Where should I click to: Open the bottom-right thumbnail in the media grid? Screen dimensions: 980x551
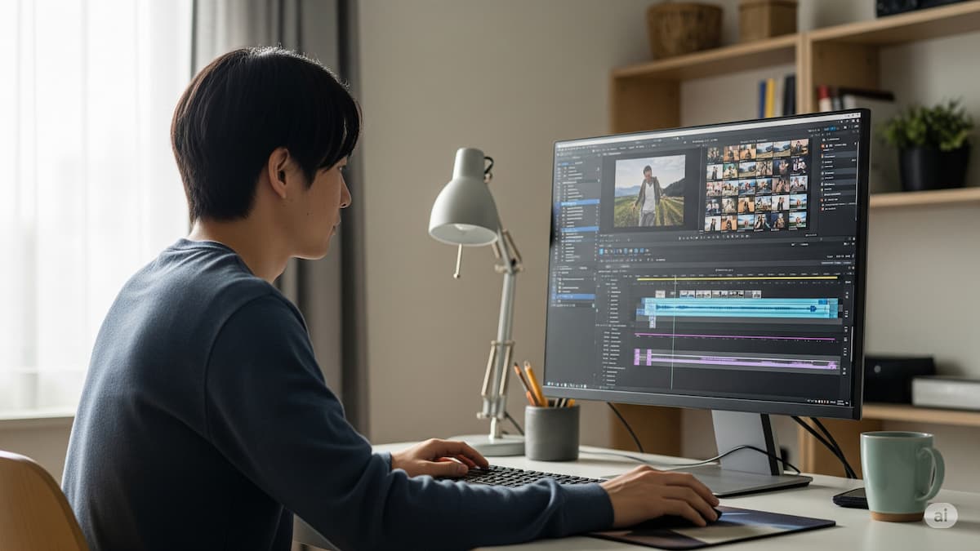coord(798,219)
